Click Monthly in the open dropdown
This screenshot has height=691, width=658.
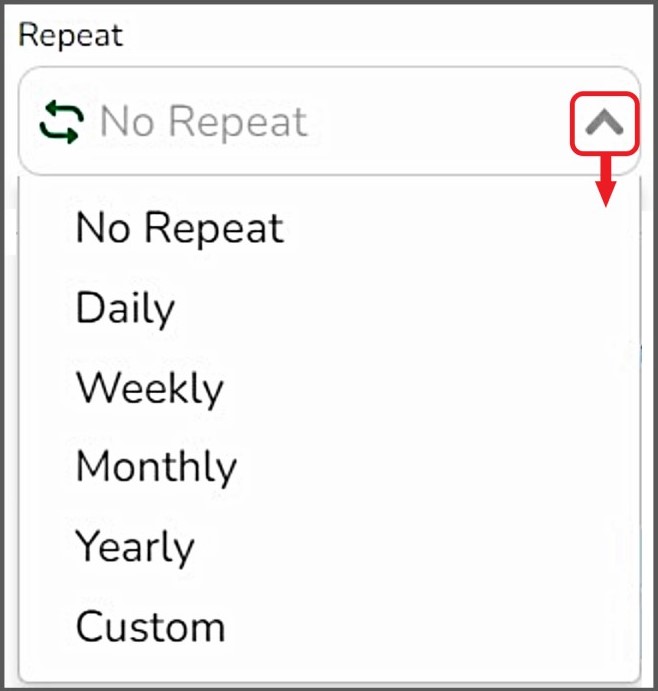click(157, 467)
